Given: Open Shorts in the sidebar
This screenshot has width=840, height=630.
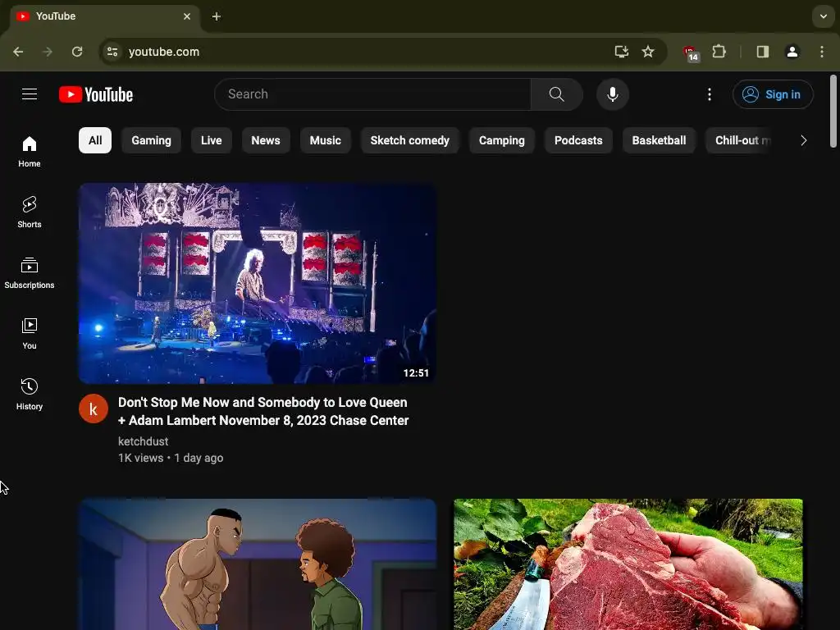Looking at the screenshot, I should click(30, 212).
